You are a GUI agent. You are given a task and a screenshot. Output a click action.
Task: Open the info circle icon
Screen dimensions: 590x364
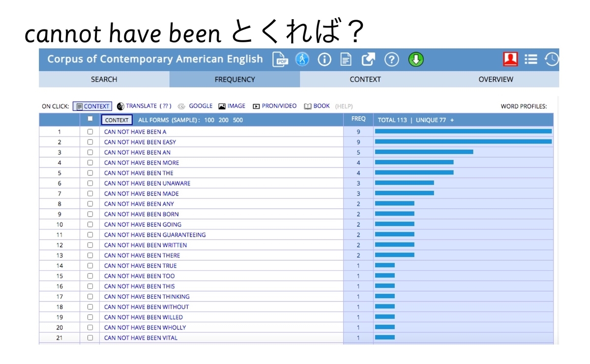point(324,59)
